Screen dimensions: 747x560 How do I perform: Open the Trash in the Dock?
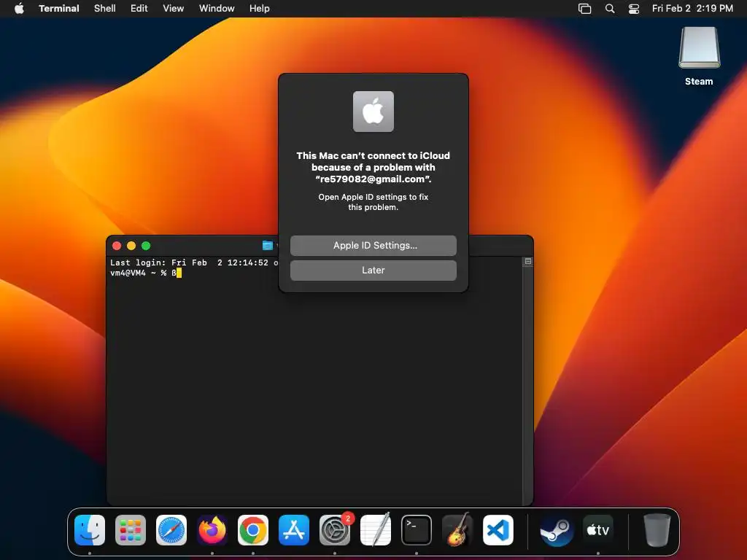[657, 529]
